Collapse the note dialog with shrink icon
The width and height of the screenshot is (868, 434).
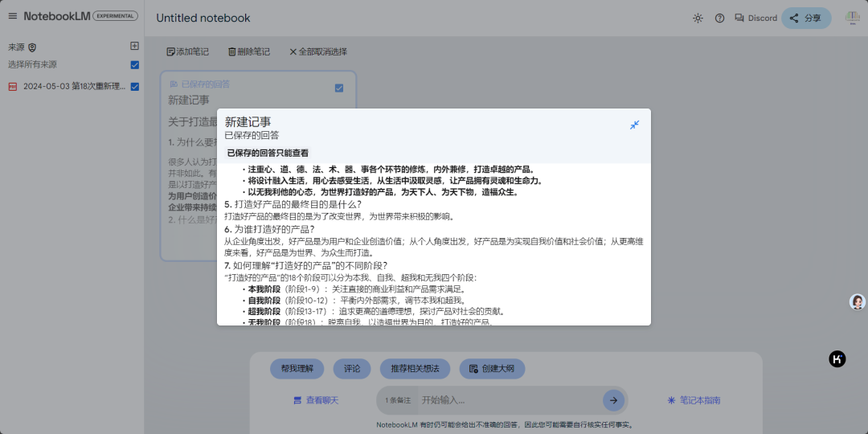[634, 125]
